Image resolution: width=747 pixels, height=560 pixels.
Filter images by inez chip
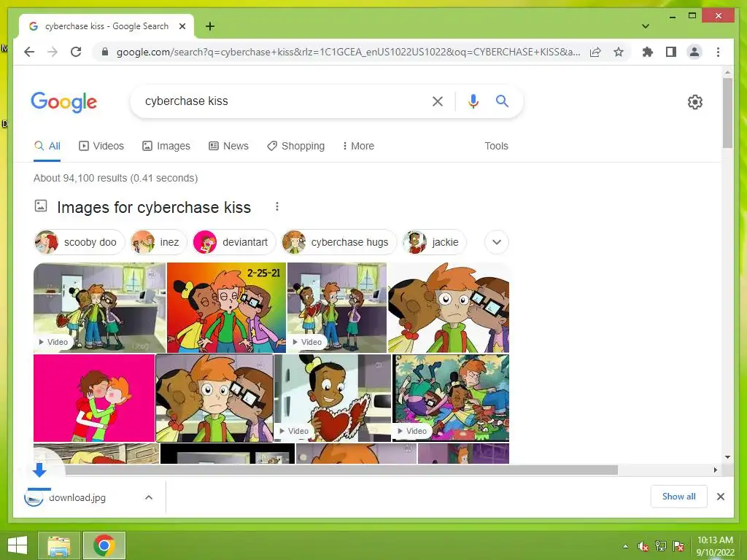point(158,242)
